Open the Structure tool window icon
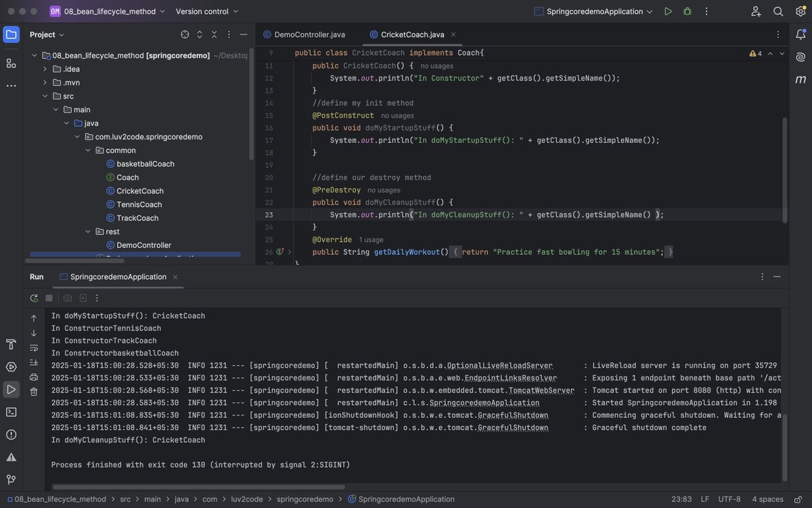Screen dimensions: 812x508 (x=11, y=63)
